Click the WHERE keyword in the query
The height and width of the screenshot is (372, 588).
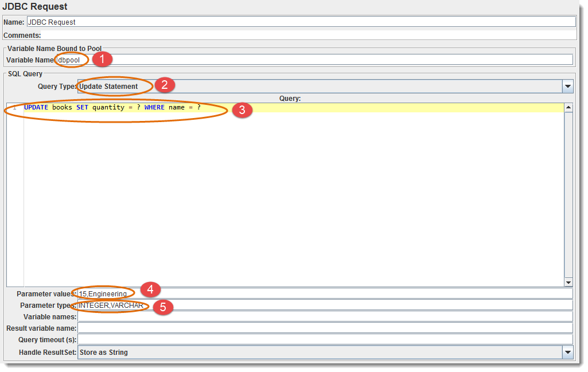[x=154, y=108]
